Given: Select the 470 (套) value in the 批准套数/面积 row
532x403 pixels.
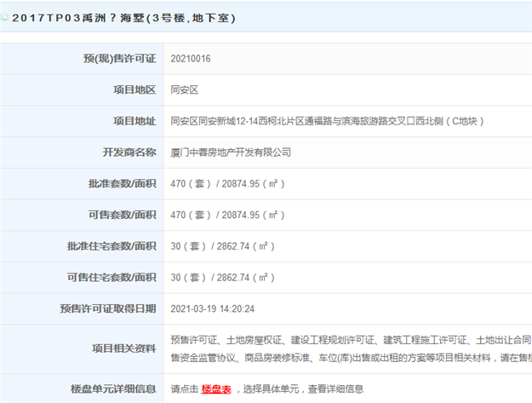Looking at the screenshot, I should click(x=191, y=184).
